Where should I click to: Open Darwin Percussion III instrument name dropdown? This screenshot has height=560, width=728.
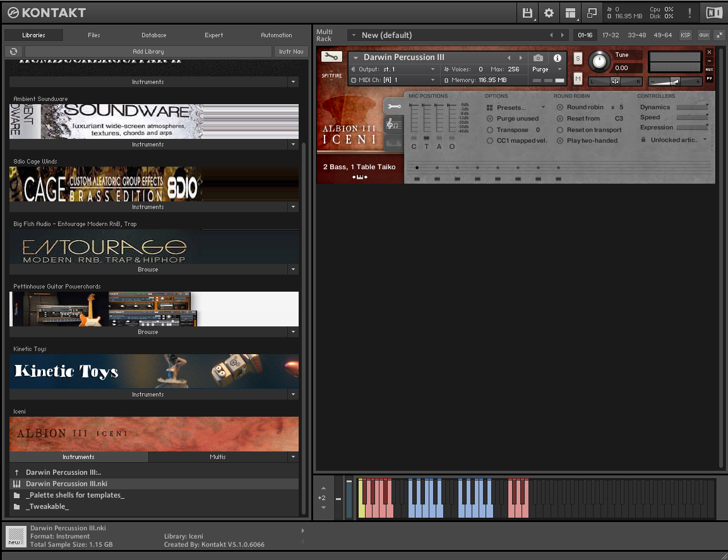[355, 57]
